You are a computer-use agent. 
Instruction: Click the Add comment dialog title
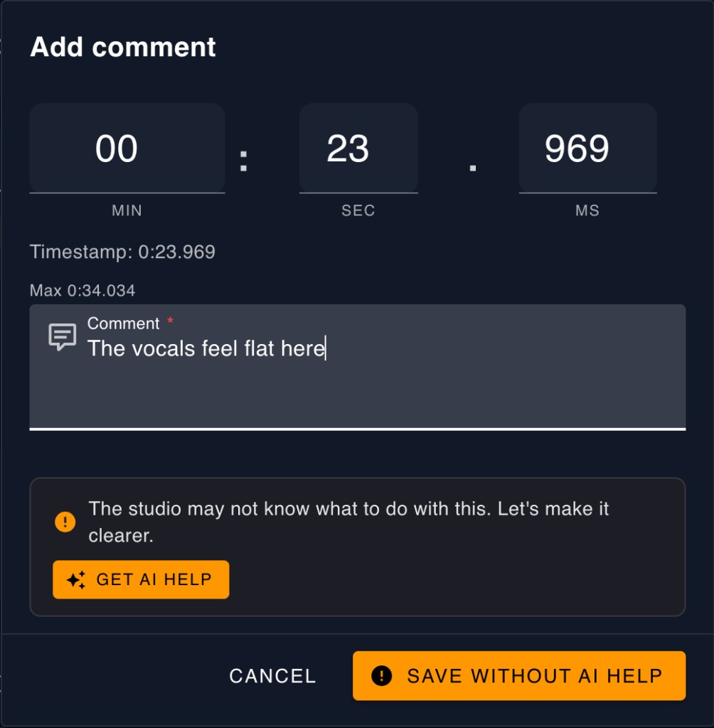123,47
